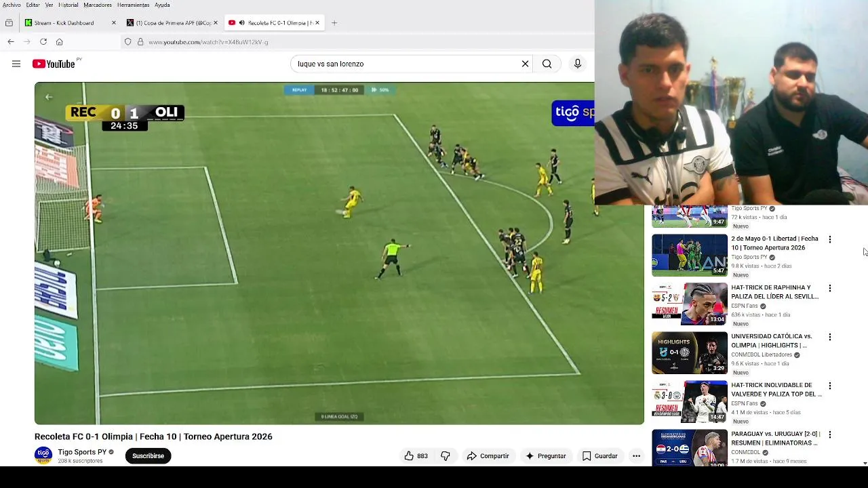
Task: Dislike the video with thumbs down
Action: pos(446,456)
